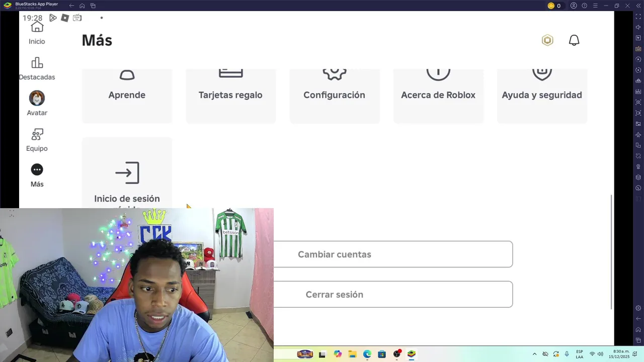This screenshot has width=644, height=362.
Task: Open the Avatar page
Action: (37, 104)
